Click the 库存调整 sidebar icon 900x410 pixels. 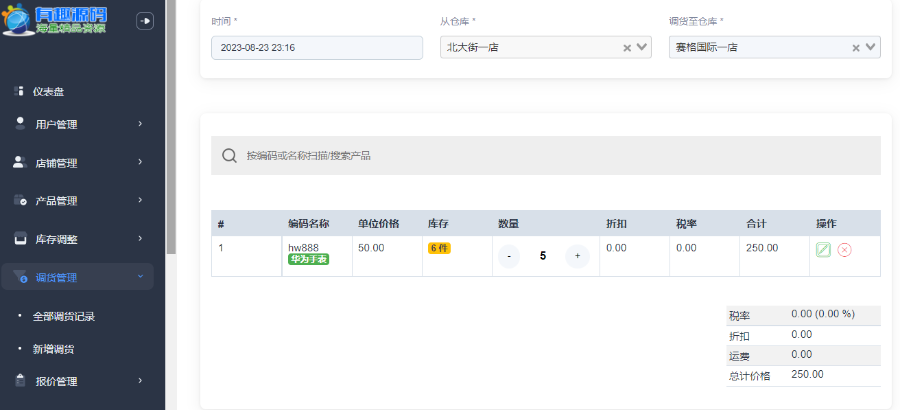coord(20,239)
